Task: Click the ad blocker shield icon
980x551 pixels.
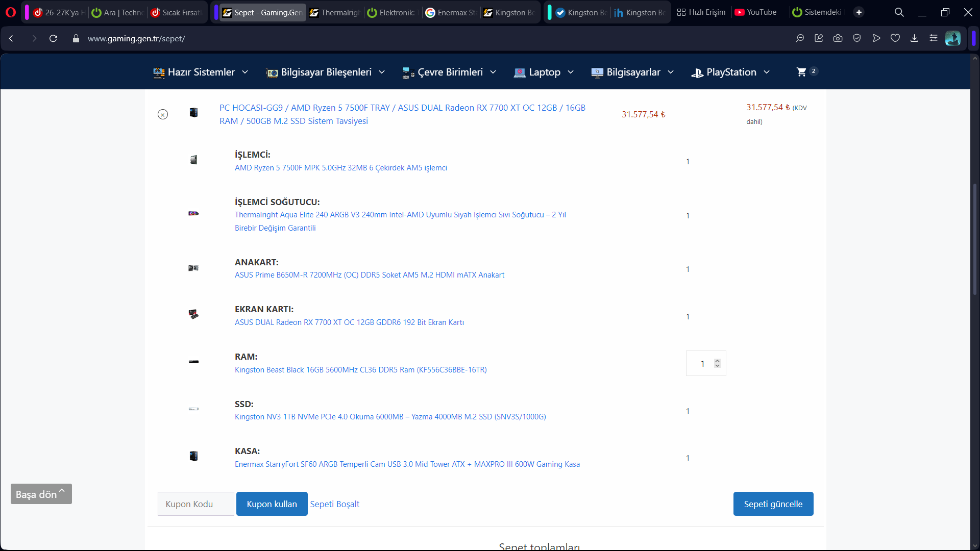Action: click(857, 38)
